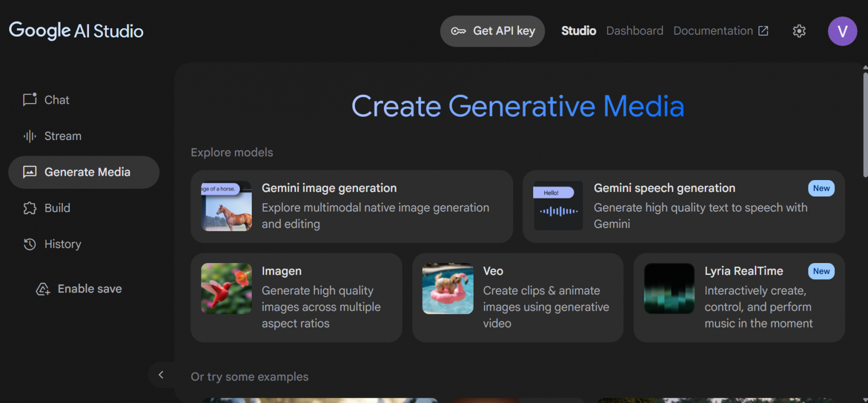This screenshot has width=868, height=403.
Task: Open settings gear icon
Action: pos(799,31)
